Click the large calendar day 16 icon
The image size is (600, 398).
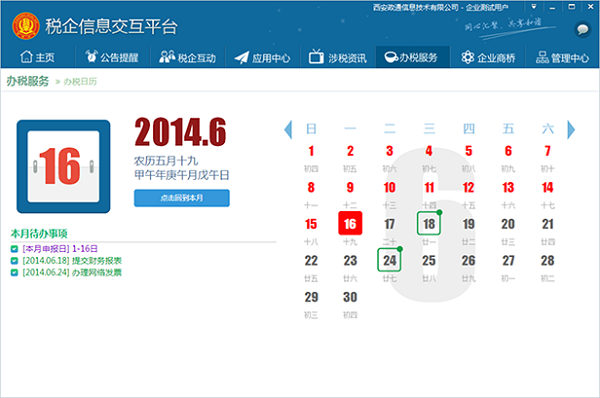click(x=63, y=166)
